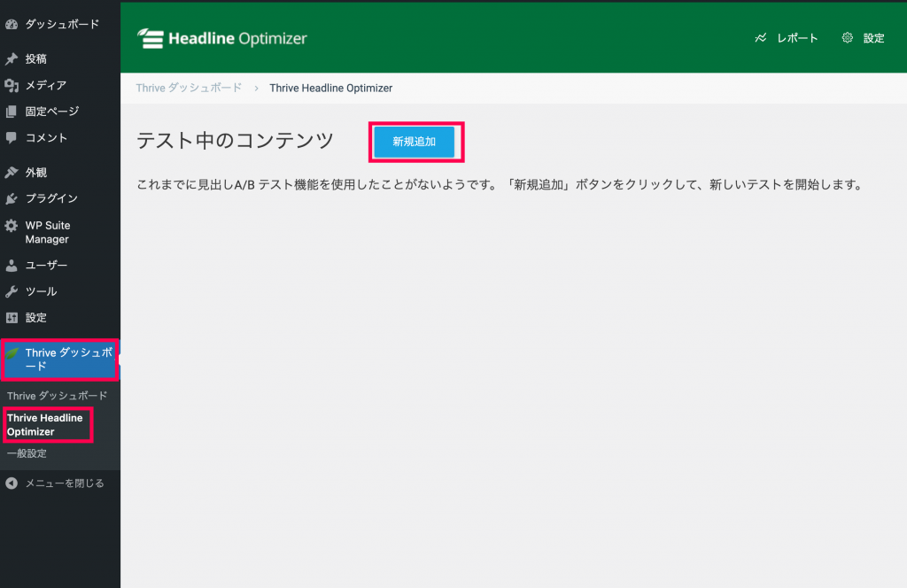Select the highlighted Thrive ダッシュボード menu
The image size is (907, 588).
tap(60, 360)
